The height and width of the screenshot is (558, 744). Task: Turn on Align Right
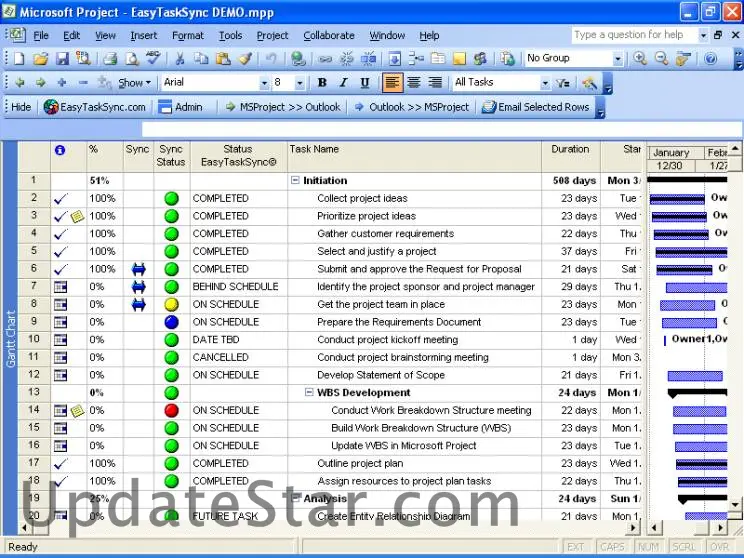pyautogui.click(x=435, y=83)
